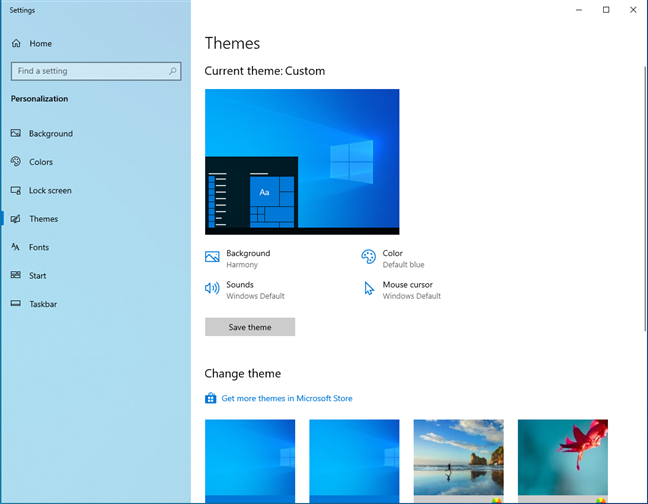648x504 pixels.
Task: Click the Mouse cursor arrow icon
Action: click(x=369, y=288)
